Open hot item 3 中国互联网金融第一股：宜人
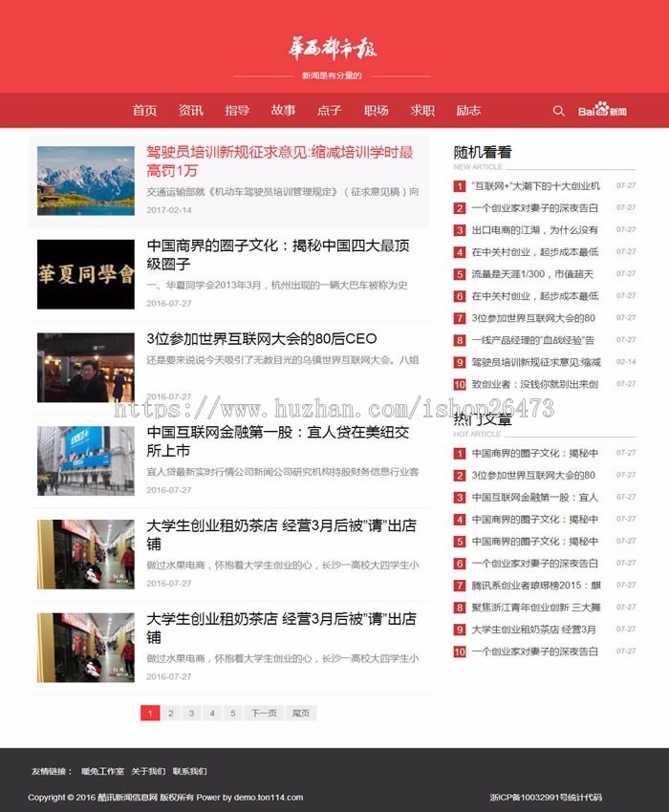The image size is (669, 812). (535, 497)
